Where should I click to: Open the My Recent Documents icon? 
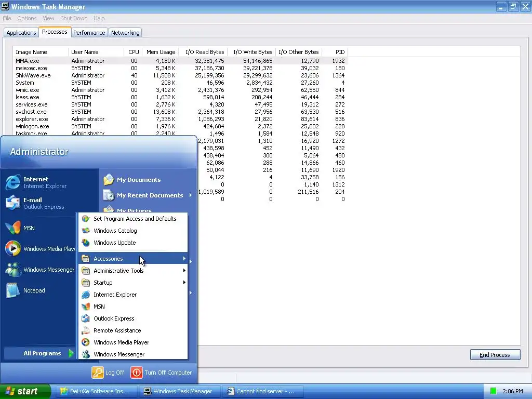109,195
